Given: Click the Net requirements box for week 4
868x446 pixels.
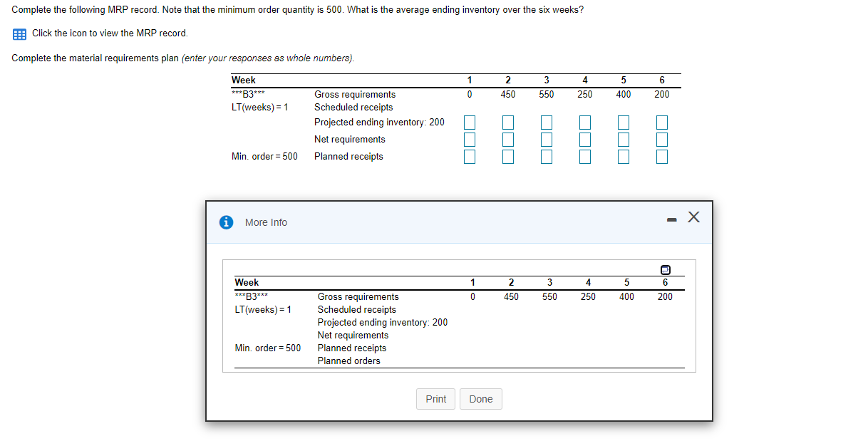Looking at the screenshot, I should click(585, 139).
